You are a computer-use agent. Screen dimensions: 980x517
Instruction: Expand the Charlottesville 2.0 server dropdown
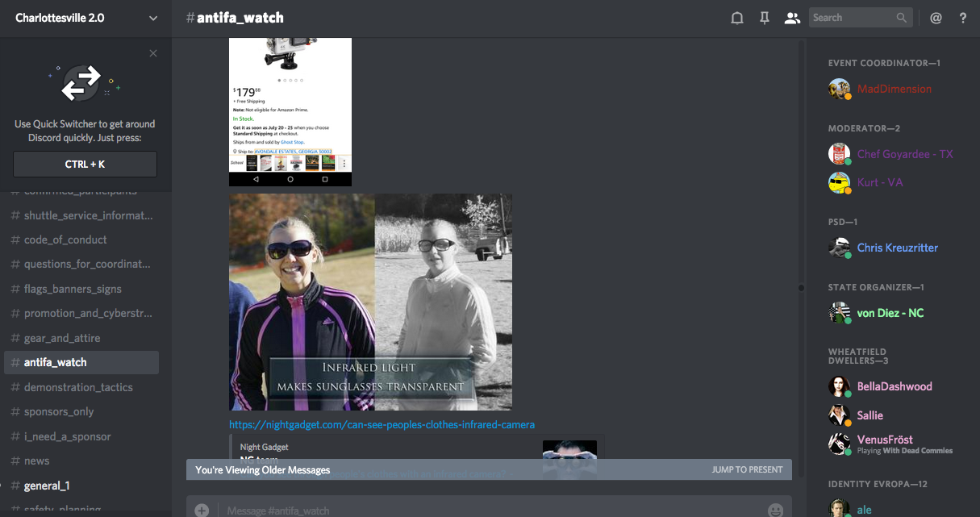click(x=153, y=18)
